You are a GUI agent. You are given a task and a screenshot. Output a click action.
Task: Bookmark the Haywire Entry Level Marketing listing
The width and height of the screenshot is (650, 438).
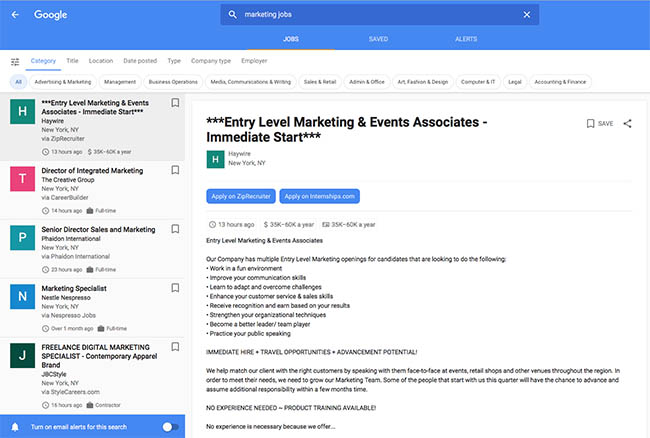[175, 103]
